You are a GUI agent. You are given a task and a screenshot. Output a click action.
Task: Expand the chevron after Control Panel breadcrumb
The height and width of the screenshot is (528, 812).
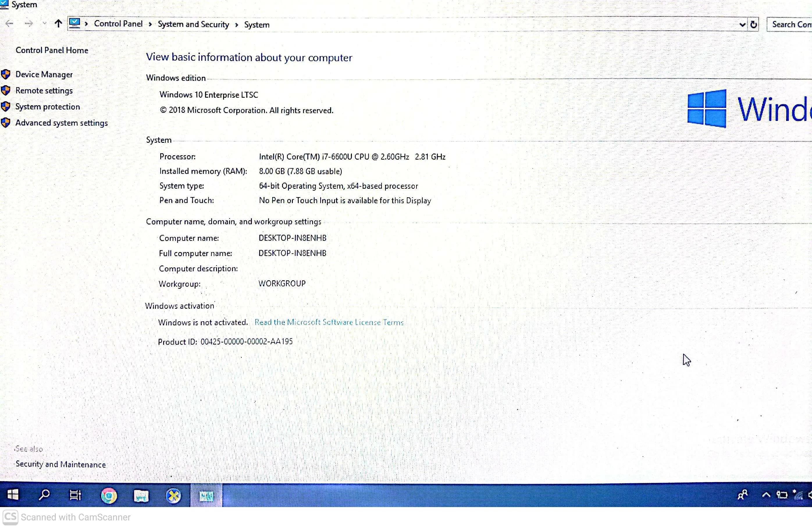pyautogui.click(x=150, y=24)
